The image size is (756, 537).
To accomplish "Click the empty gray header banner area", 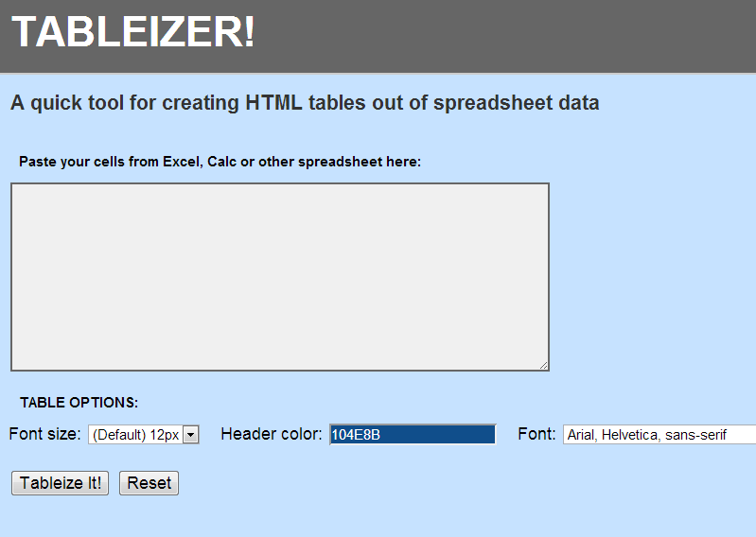I will coord(511,36).
